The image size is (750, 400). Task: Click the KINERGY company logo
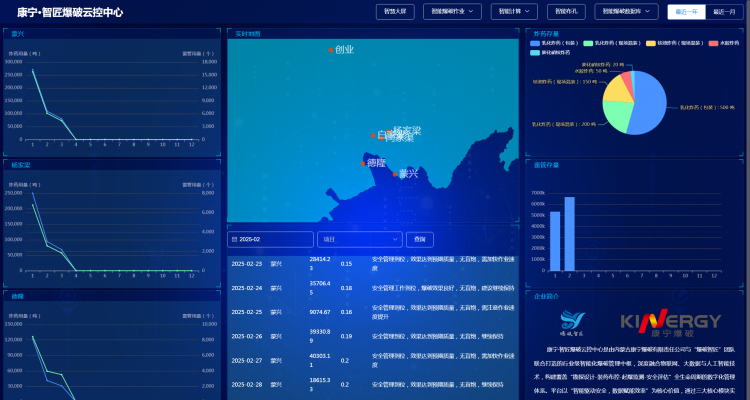tap(670, 321)
